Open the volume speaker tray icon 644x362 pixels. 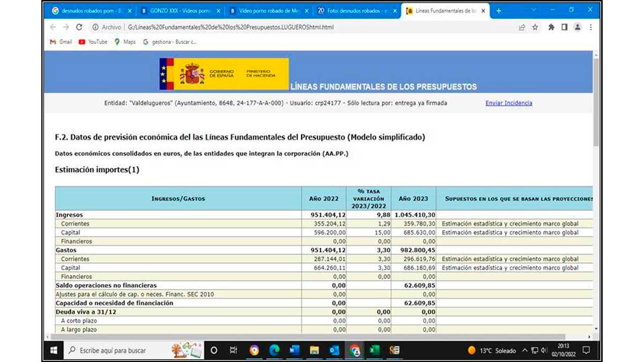click(545, 350)
